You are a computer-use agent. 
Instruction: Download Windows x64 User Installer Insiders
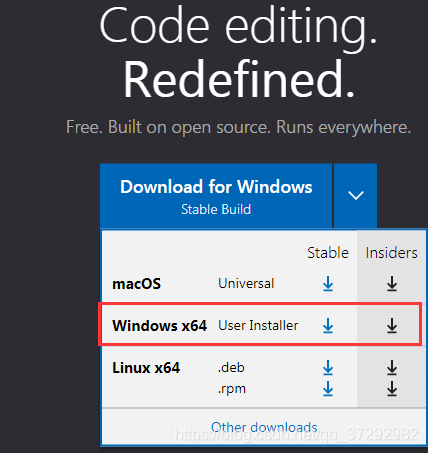pyautogui.click(x=392, y=326)
